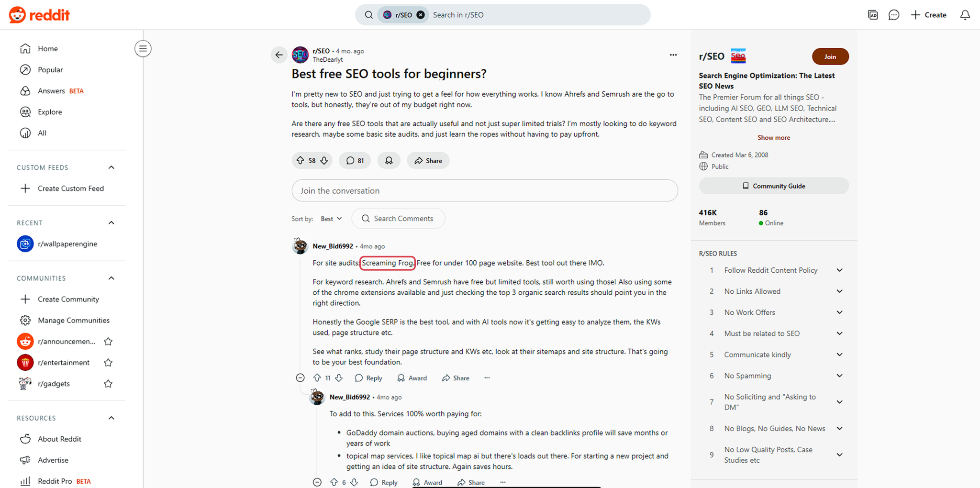Click the Search Comments field
This screenshot has width=980, height=488.
pos(398,219)
